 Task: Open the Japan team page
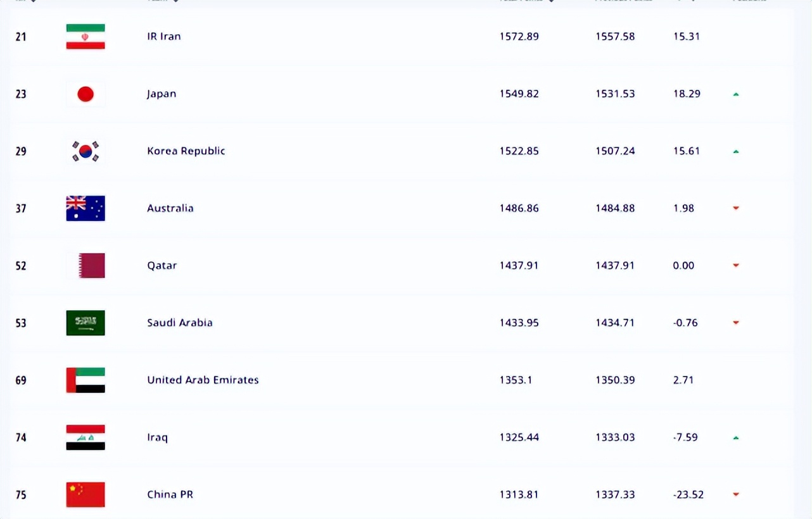(x=162, y=94)
